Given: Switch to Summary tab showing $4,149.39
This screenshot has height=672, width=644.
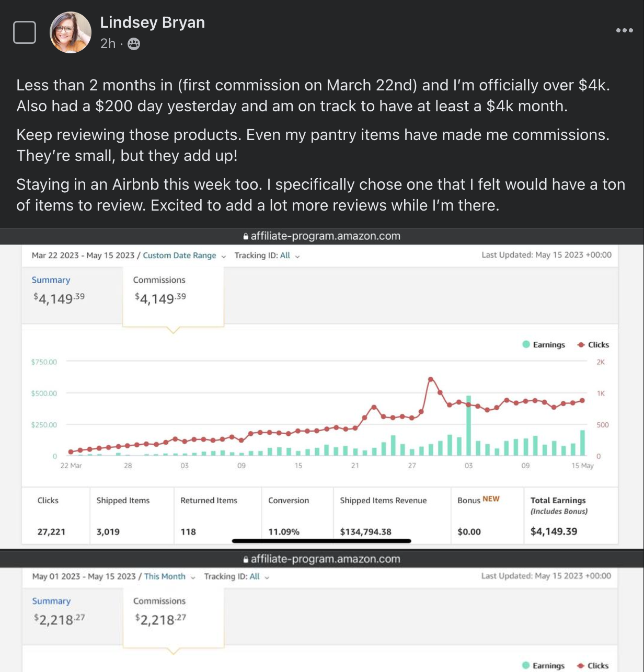Looking at the screenshot, I should (x=51, y=280).
